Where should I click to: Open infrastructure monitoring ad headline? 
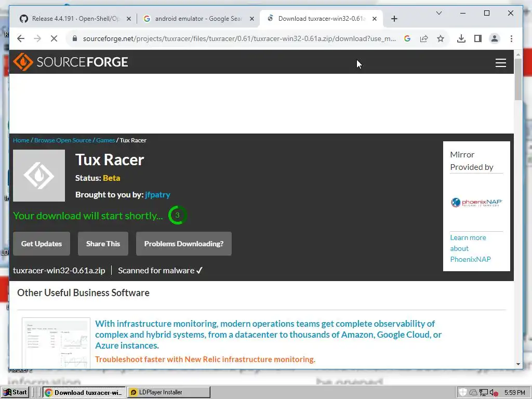tap(268, 335)
